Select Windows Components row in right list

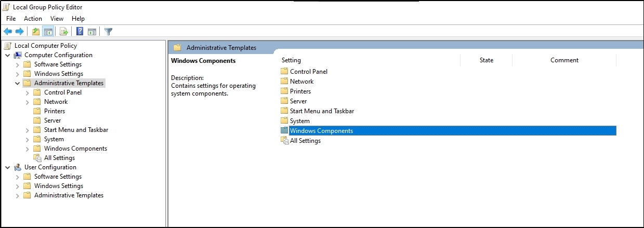tap(448, 131)
